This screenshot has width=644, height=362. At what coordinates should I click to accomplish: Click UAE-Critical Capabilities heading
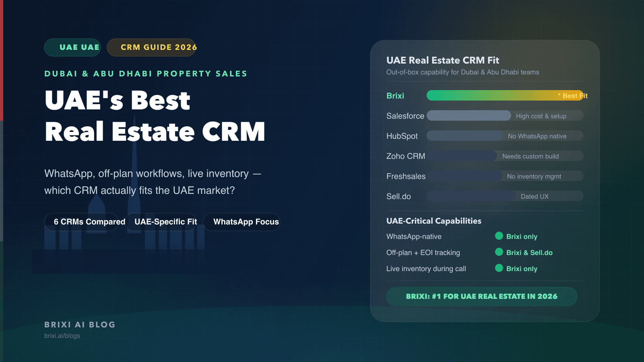pos(434,221)
